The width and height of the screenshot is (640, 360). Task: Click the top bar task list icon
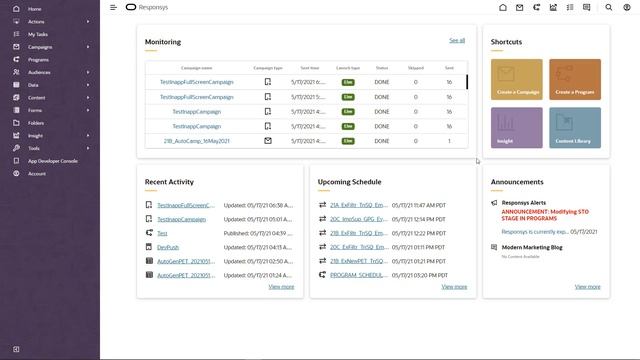570,7
